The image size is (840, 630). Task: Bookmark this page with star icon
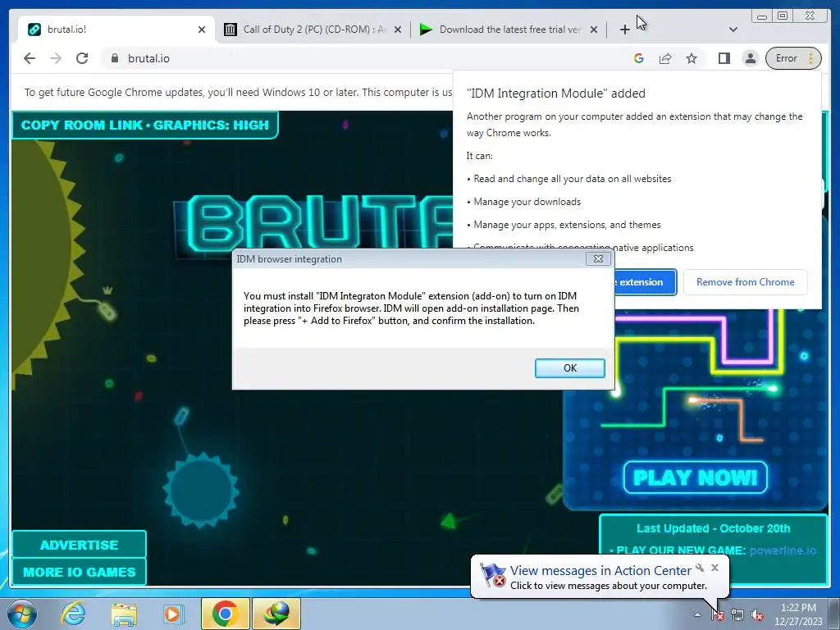pos(692,58)
